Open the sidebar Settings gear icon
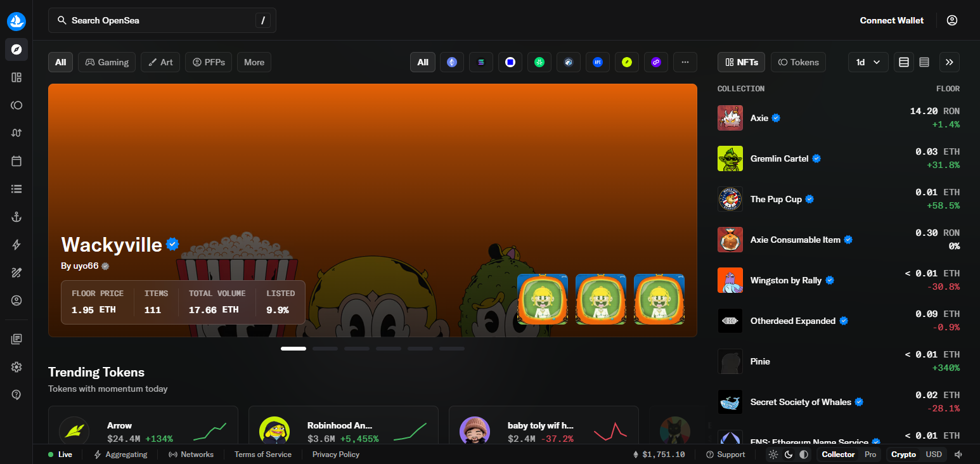Image resolution: width=980 pixels, height=464 pixels. [16, 367]
